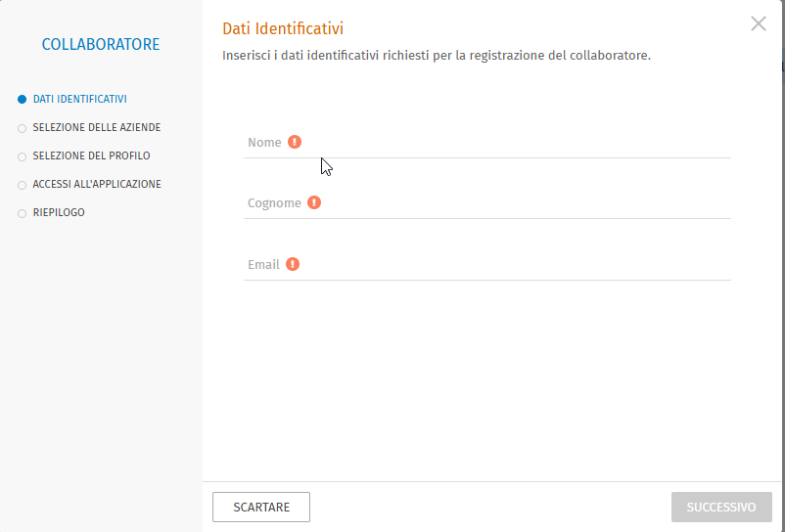Click the Nome required-field warning icon
785x532 pixels.
click(295, 142)
